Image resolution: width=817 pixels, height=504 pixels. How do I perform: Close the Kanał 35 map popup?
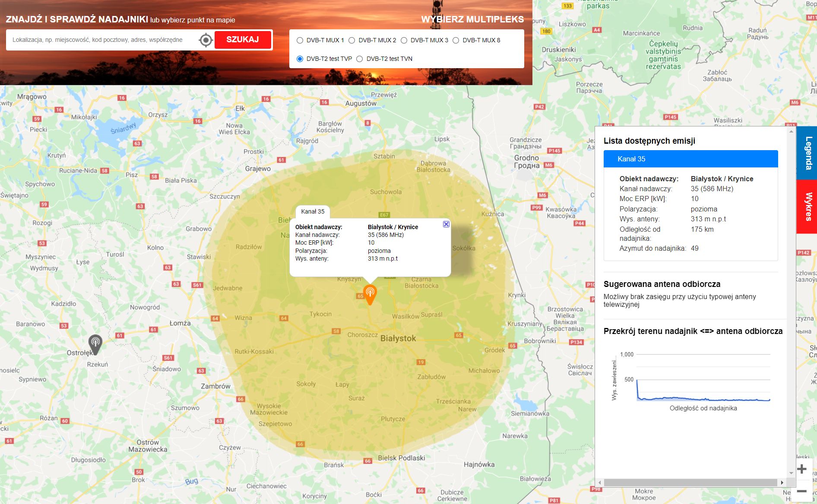pyautogui.click(x=446, y=224)
